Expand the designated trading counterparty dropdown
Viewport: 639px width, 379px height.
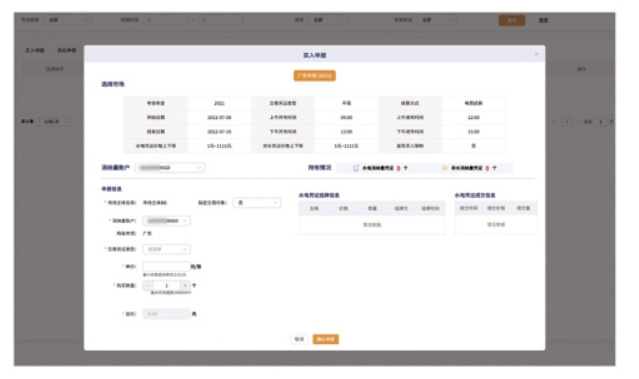257,203
